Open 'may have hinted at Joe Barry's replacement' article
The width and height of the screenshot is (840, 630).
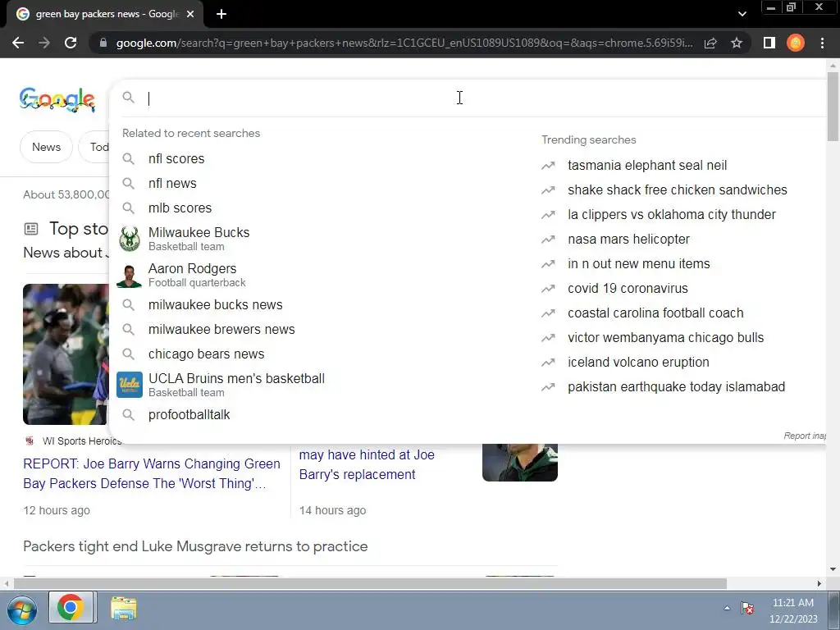pyautogui.click(x=367, y=464)
